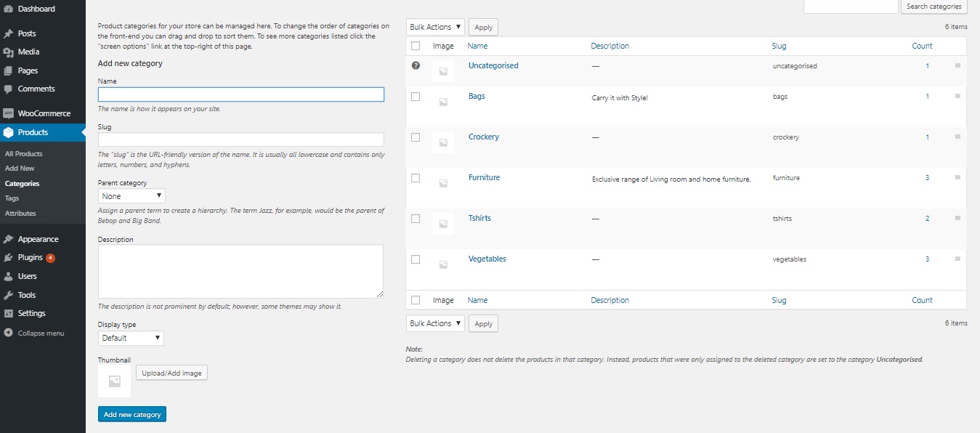
Task: Toggle select-all checkbox in table header
Action: click(416, 46)
